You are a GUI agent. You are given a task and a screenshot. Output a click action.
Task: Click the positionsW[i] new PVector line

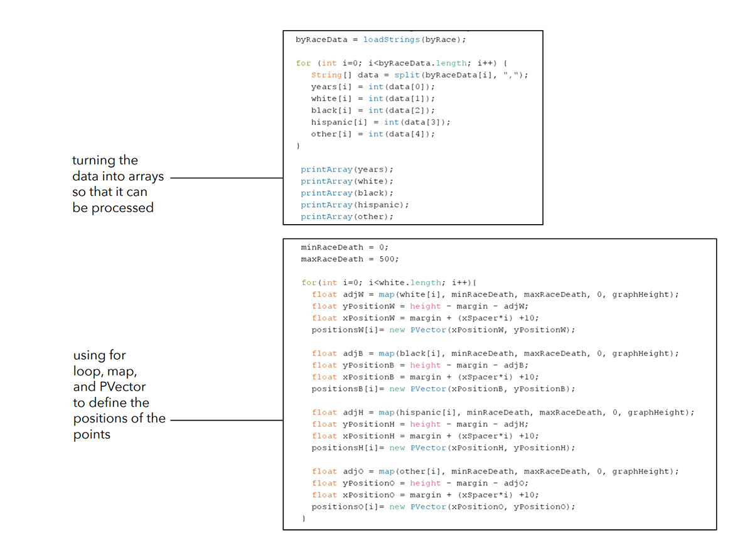442,330
